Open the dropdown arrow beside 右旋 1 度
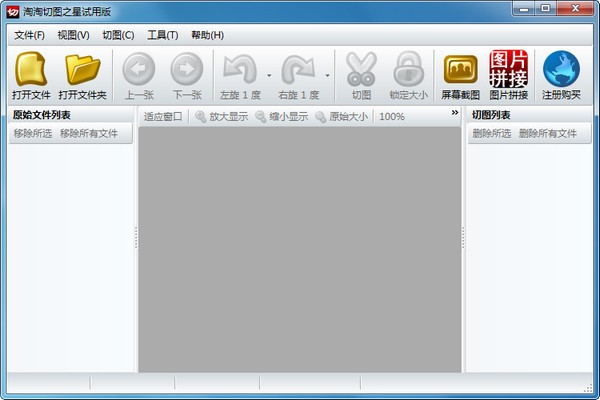 point(328,75)
